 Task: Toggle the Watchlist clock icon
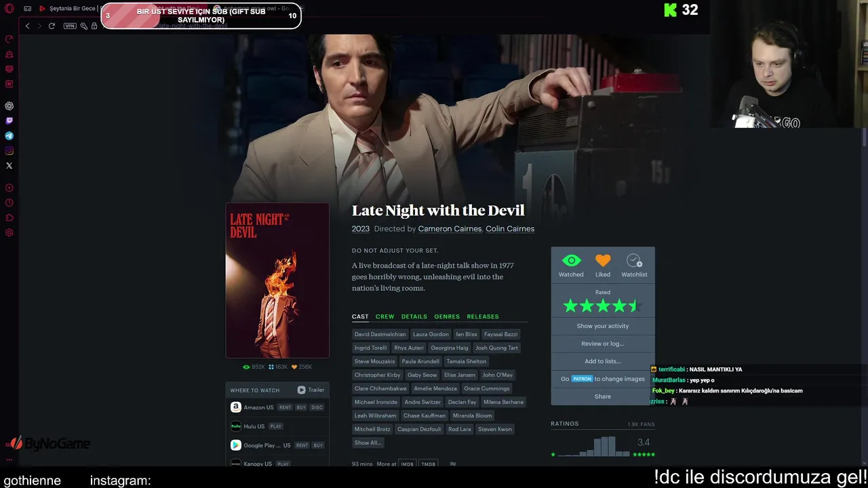(x=634, y=261)
